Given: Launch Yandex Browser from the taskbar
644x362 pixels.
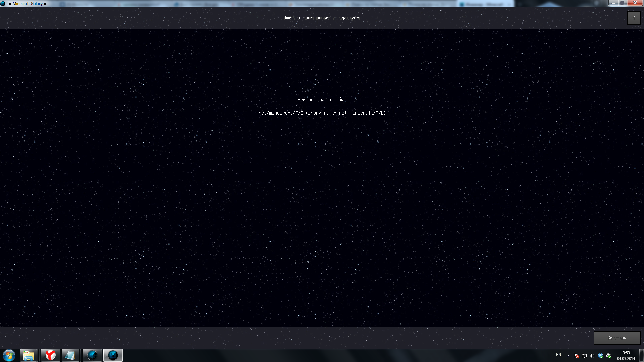Looking at the screenshot, I should click(51, 355).
